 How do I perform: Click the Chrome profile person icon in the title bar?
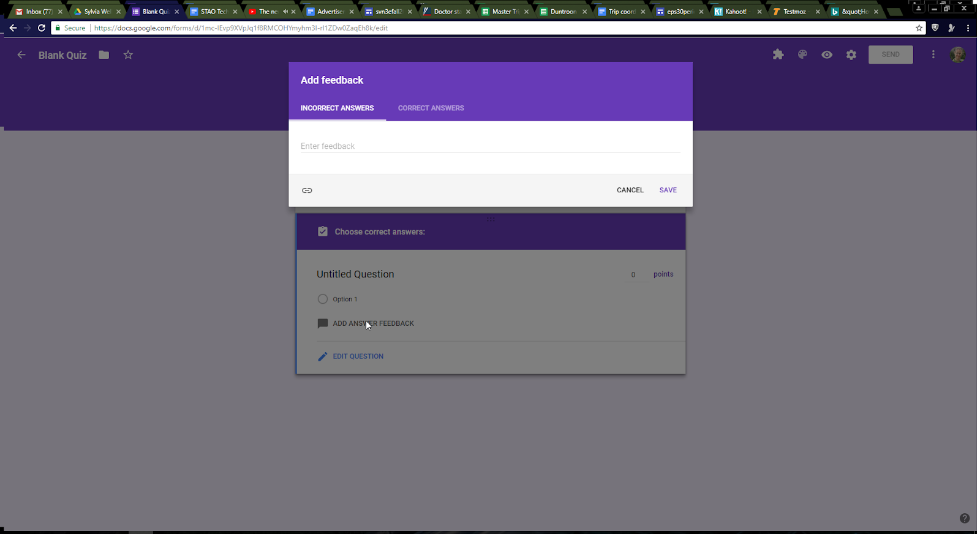(918, 8)
